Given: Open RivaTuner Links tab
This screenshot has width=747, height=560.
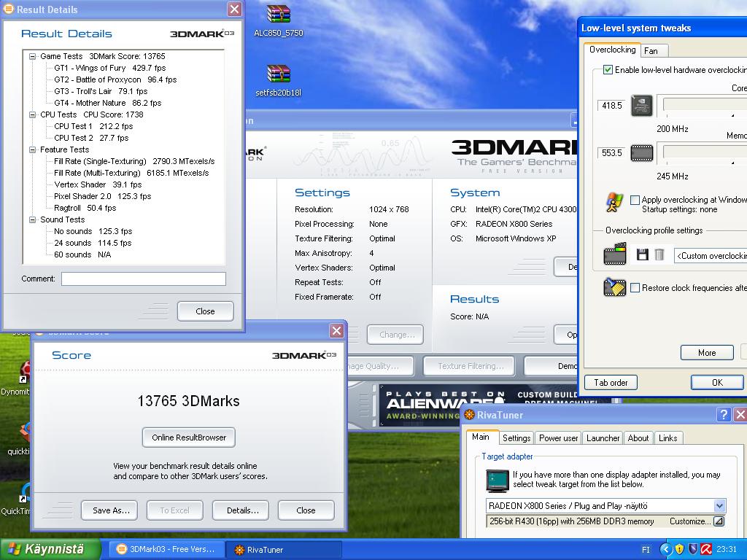Looking at the screenshot, I should click(x=668, y=438).
